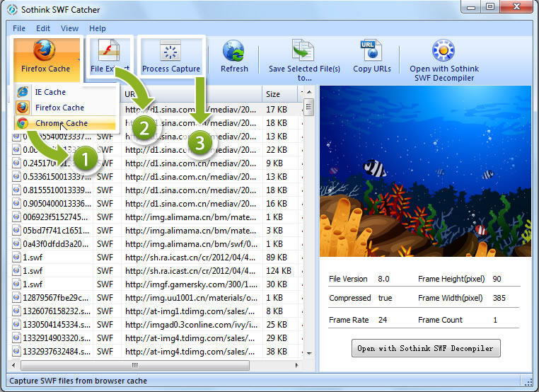Click the 38 KB size cell
539x392 pixels.
277,352
